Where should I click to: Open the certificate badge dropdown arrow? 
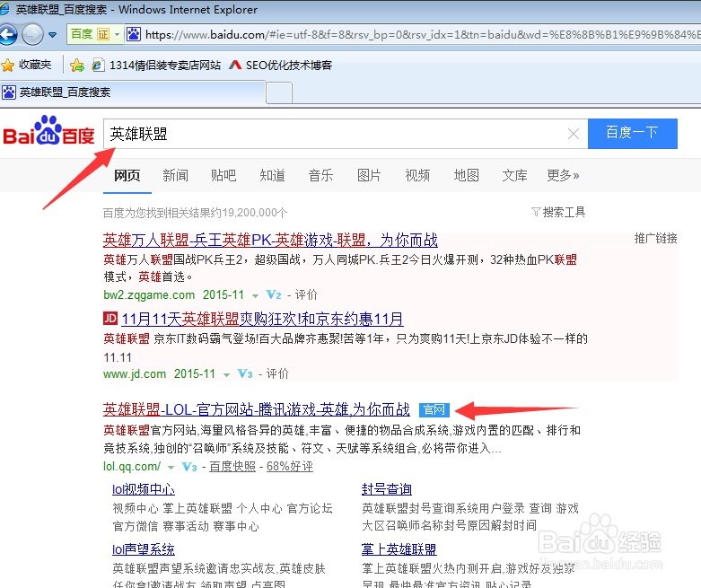pyautogui.click(x=117, y=34)
